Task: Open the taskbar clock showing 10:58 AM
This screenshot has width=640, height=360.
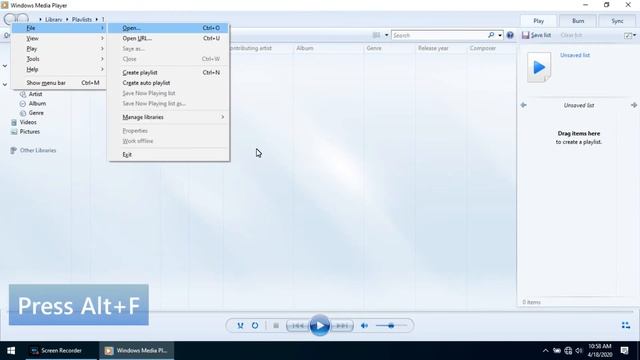Action: click(x=600, y=351)
